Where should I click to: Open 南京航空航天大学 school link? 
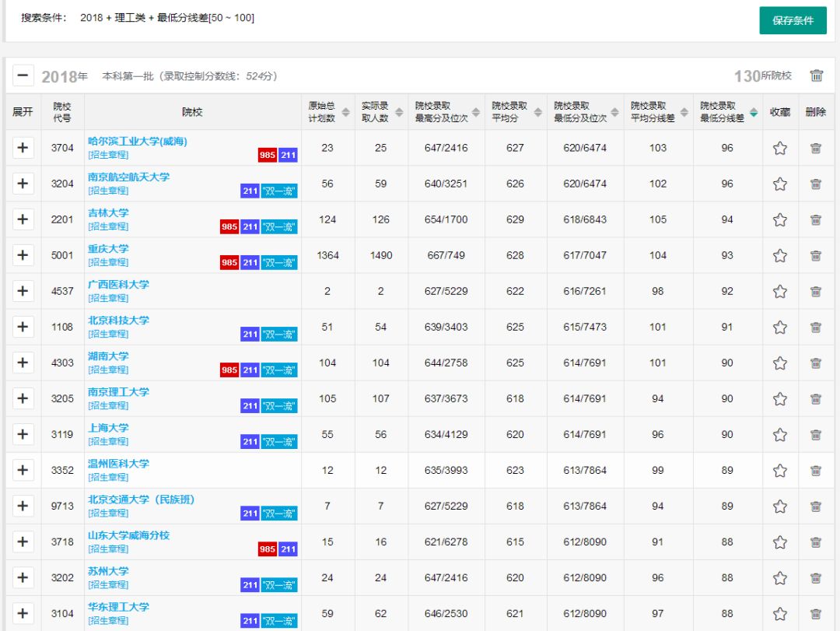coord(128,177)
